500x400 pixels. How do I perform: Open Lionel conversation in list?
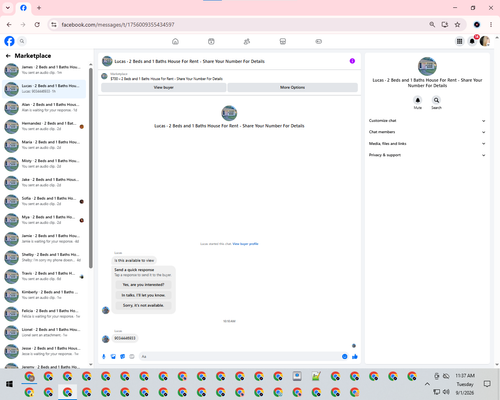44,332
